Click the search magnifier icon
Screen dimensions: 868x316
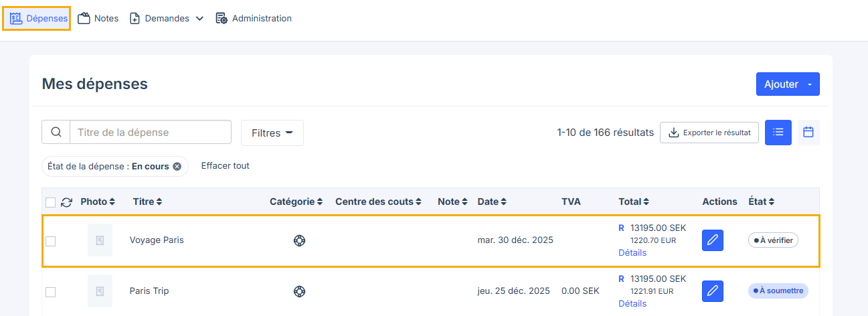(56, 133)
